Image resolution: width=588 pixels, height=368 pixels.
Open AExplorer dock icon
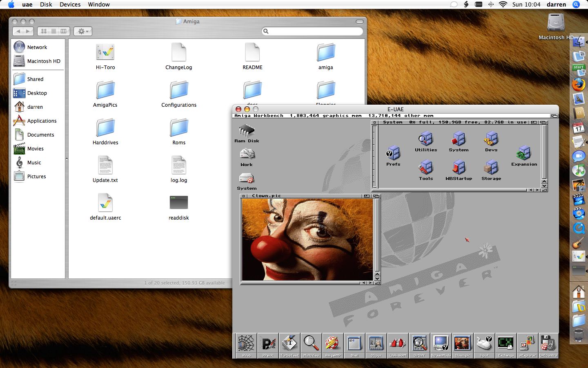[x=528, y=346]
